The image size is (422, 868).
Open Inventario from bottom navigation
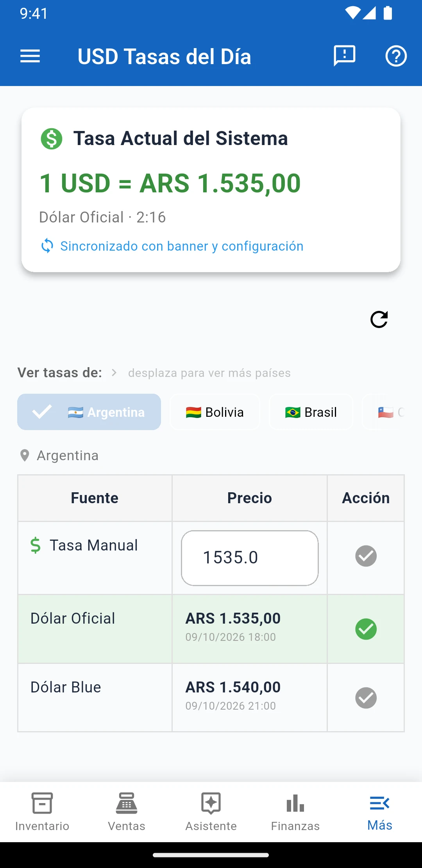coord(42,812)
